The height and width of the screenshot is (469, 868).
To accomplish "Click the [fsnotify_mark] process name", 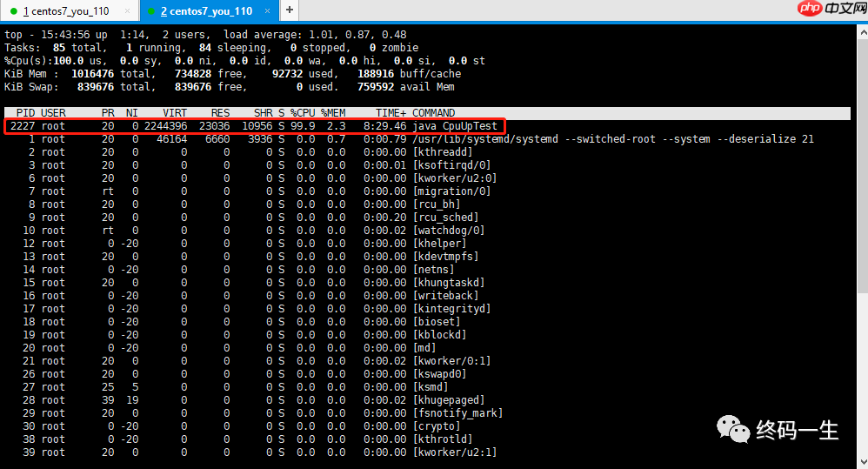I will click(457, 413).
